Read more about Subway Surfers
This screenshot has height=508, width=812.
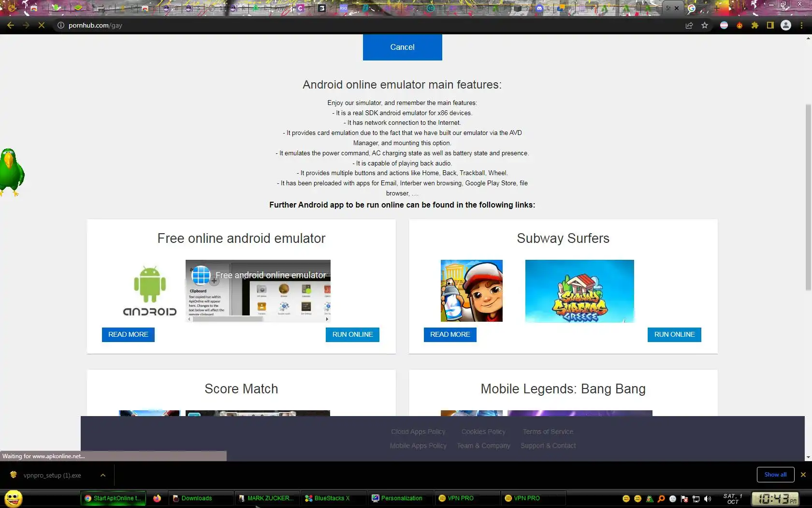click(x=450, y=334)
